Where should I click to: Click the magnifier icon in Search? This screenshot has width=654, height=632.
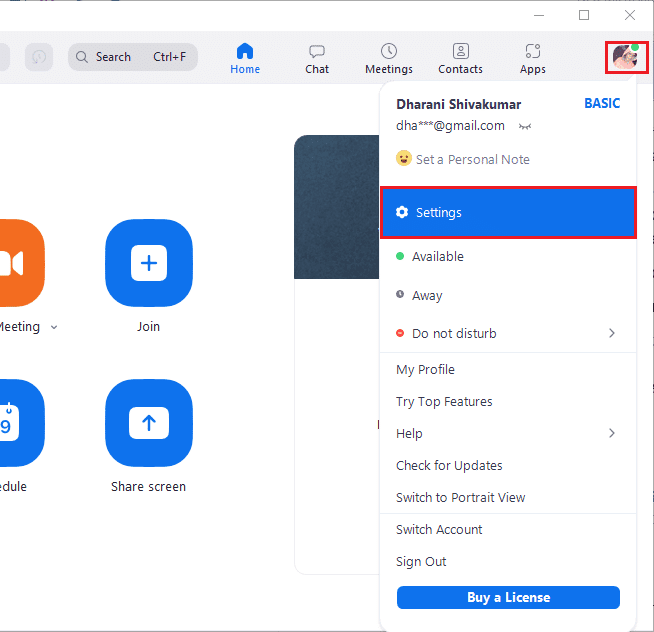click(82, 57)
